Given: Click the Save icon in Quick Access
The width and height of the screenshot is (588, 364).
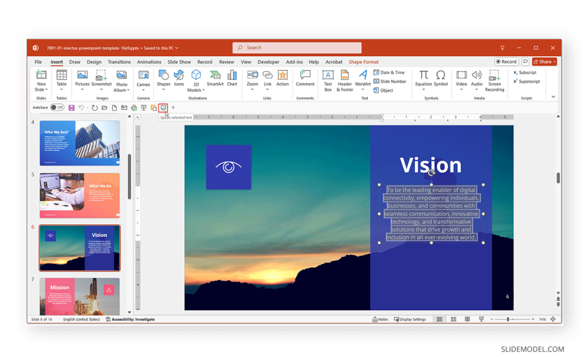Looking at the screenshot, I should click(71, 107).
